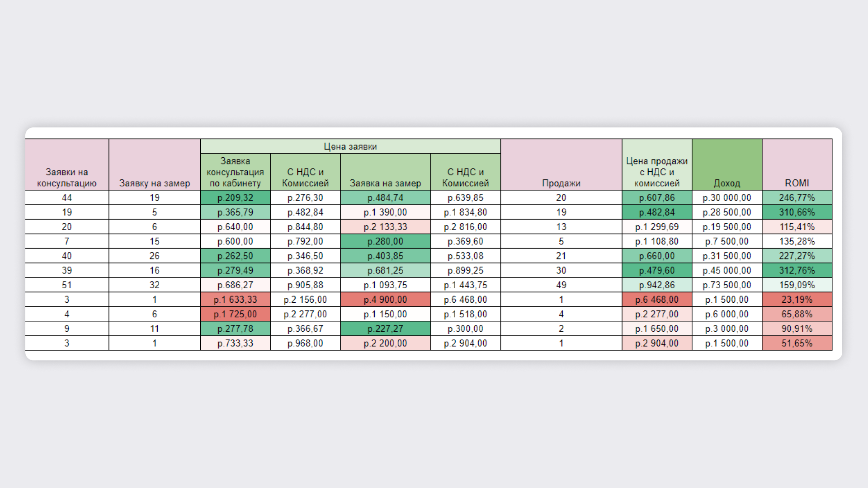Click the 'Продажи' column header
Screen dimensions: 868x488
(x=561, y=164)
